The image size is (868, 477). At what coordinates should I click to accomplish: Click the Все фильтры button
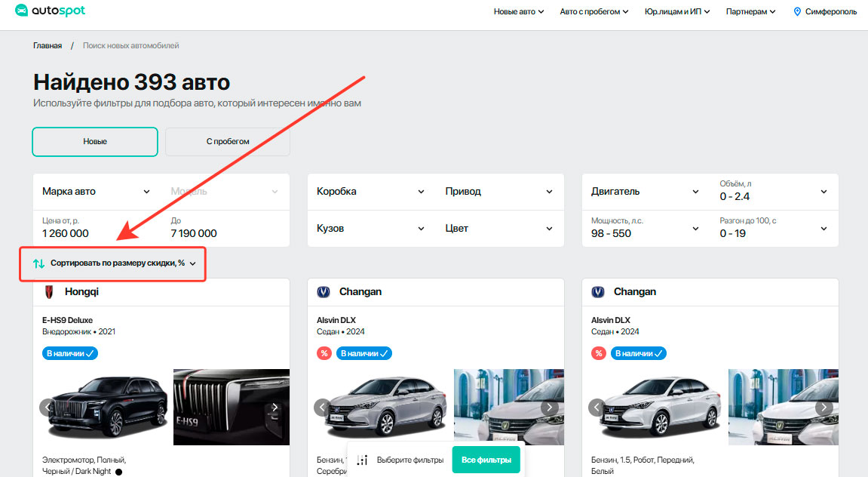point(486,460)
